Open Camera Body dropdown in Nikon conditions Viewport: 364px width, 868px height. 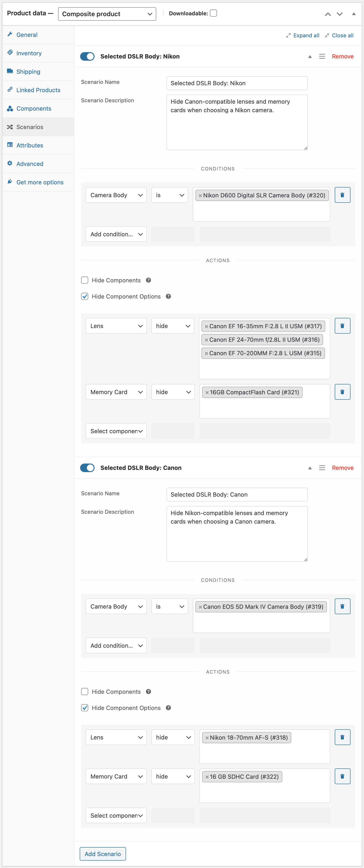coord(116,195)
